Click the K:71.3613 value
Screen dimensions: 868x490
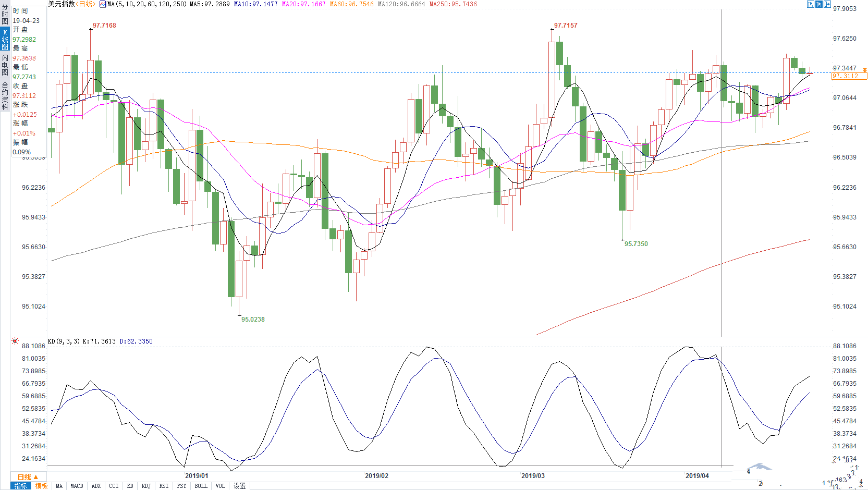click(x=99, y=341)
